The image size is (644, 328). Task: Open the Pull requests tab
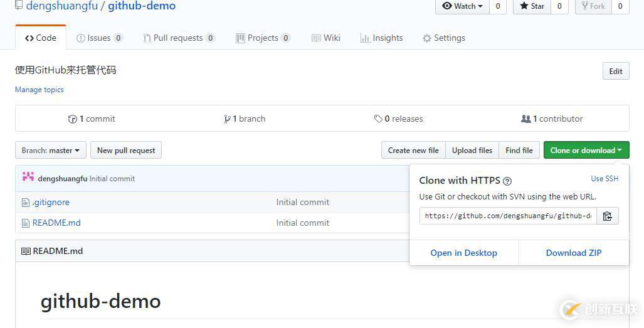[179, 38]
